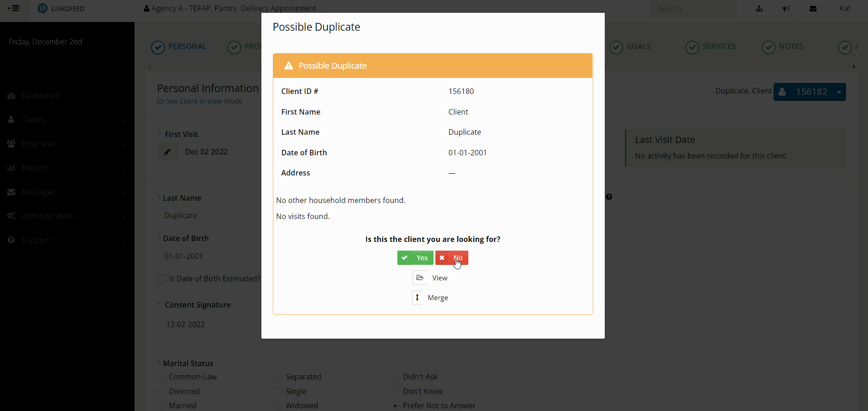Click the Messages envelope icon in sidebar

tap(11, 192)
